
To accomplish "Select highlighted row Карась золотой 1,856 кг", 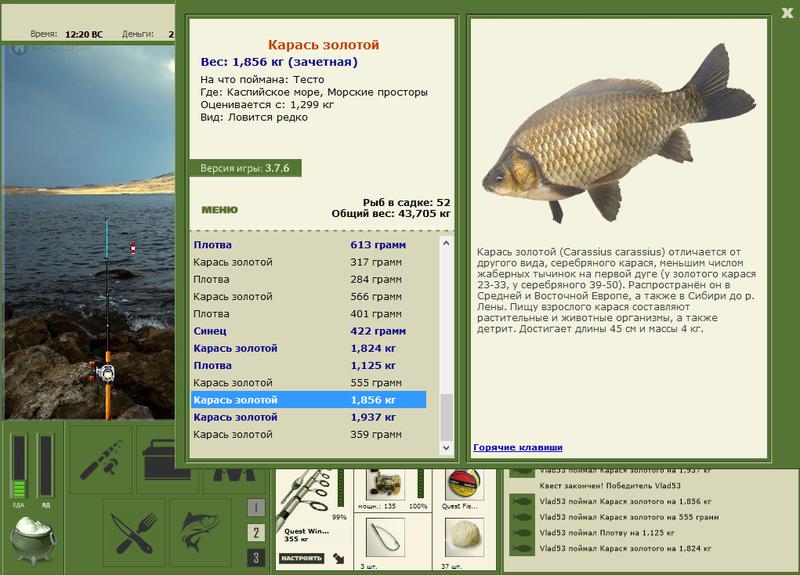I will 308,400.
